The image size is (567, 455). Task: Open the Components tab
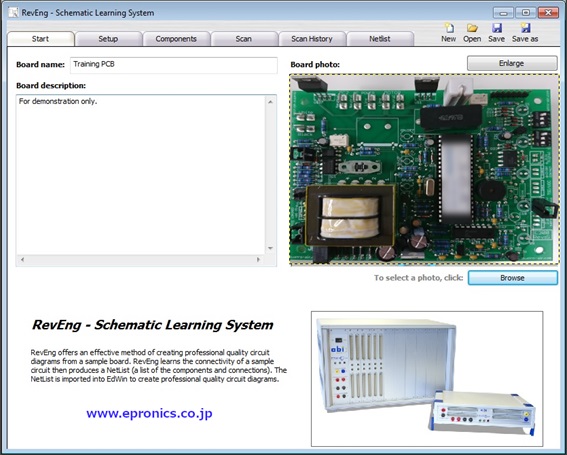pos(176,39)
